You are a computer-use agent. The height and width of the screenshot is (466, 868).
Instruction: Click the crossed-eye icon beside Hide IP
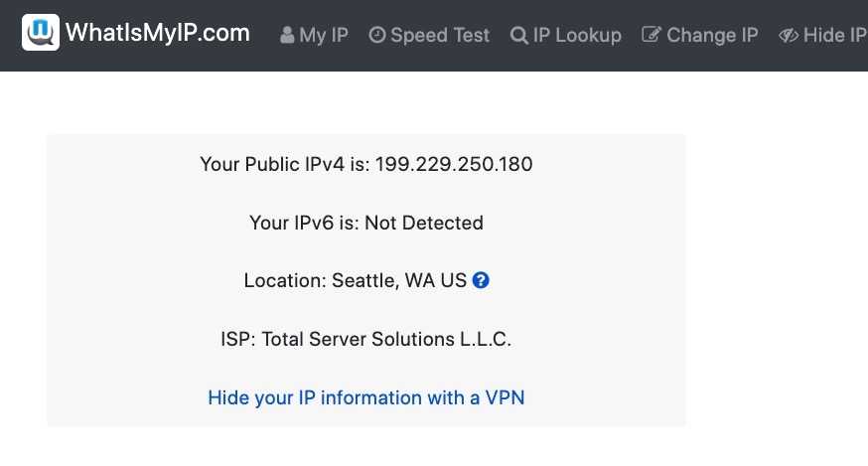click(x=789, y=36)
